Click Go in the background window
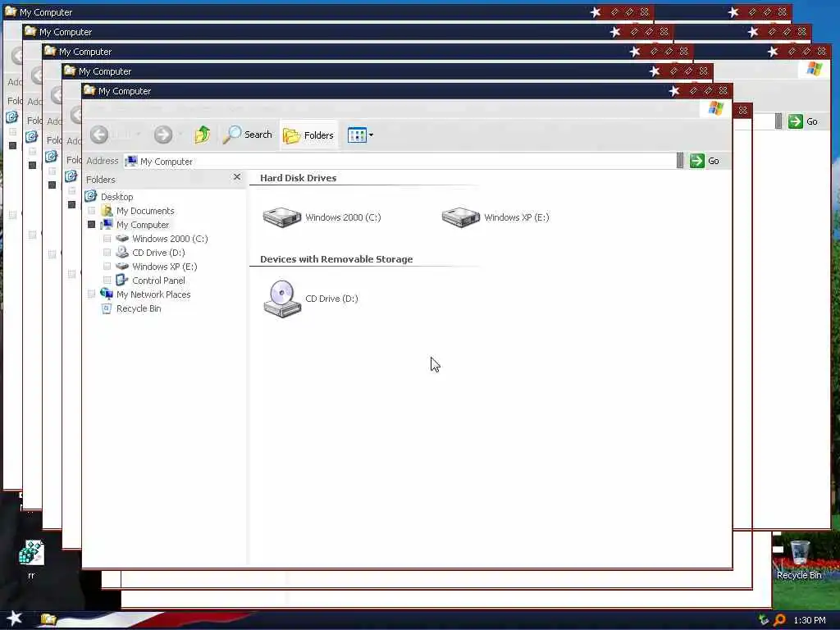This screenshot has height=630, width=840. pos(804,121)
